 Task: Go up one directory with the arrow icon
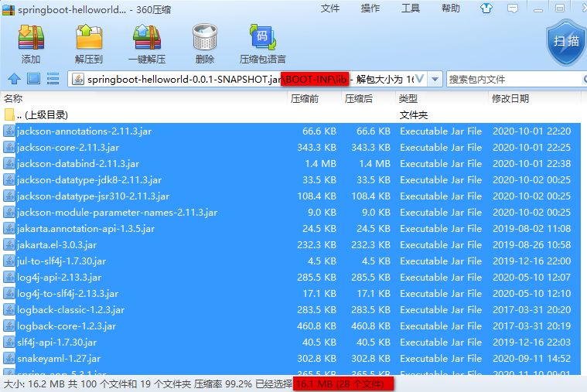point(14,79)
